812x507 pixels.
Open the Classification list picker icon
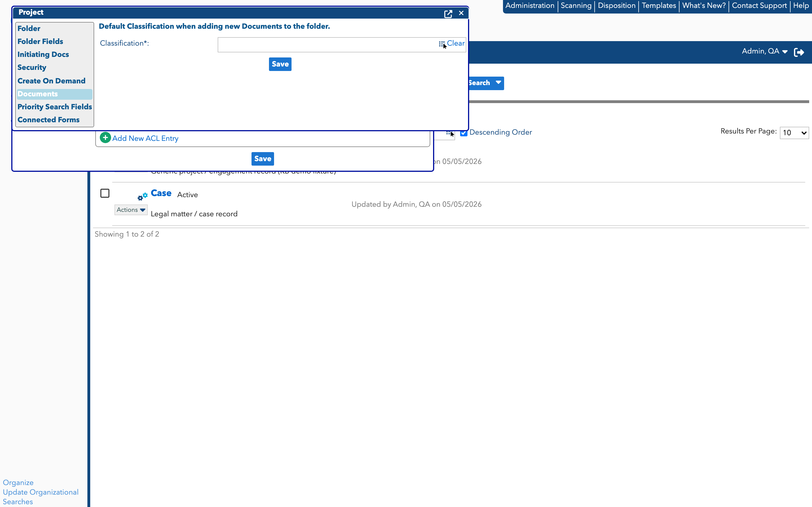442,44
